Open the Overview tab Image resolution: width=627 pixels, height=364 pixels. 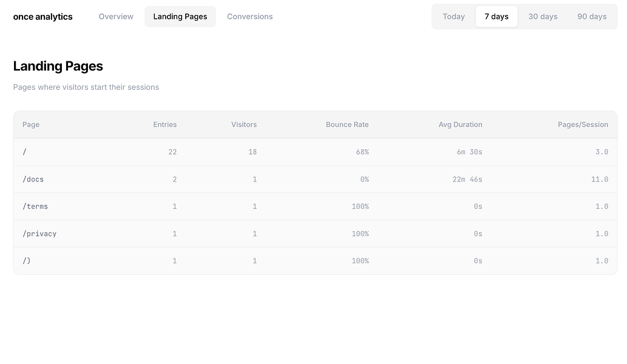tap(116, 16)
